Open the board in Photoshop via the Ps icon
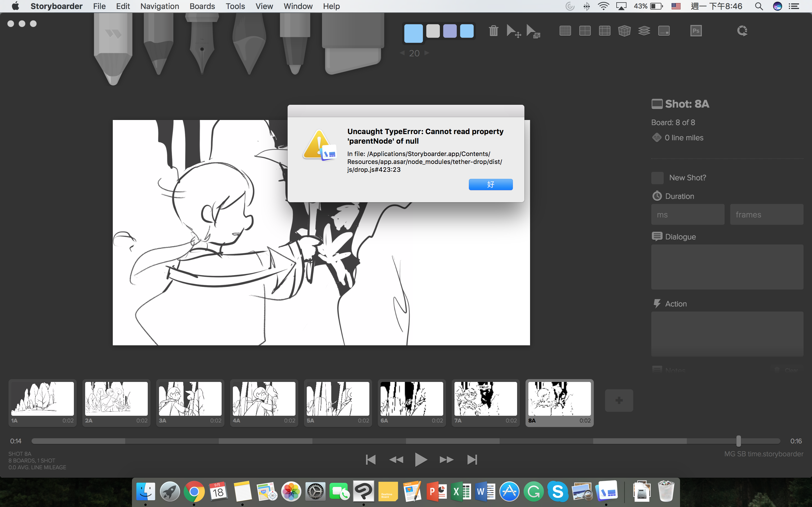 click(696, 30)
